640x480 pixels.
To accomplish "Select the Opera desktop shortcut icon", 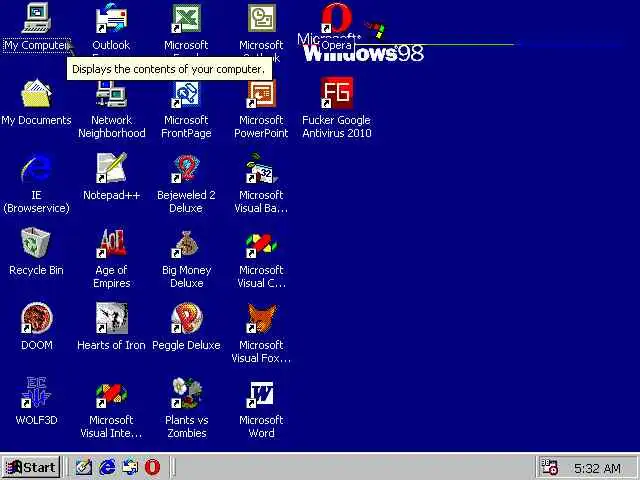I will [x=336, y=18].
